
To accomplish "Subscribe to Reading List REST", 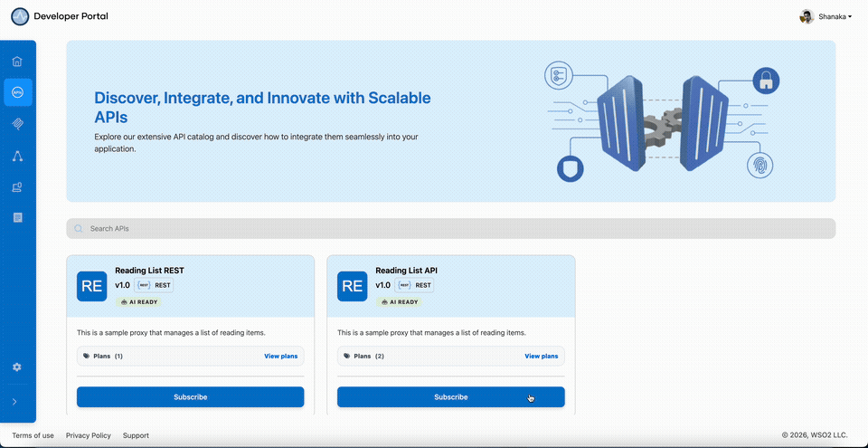I will click(191, 397).
